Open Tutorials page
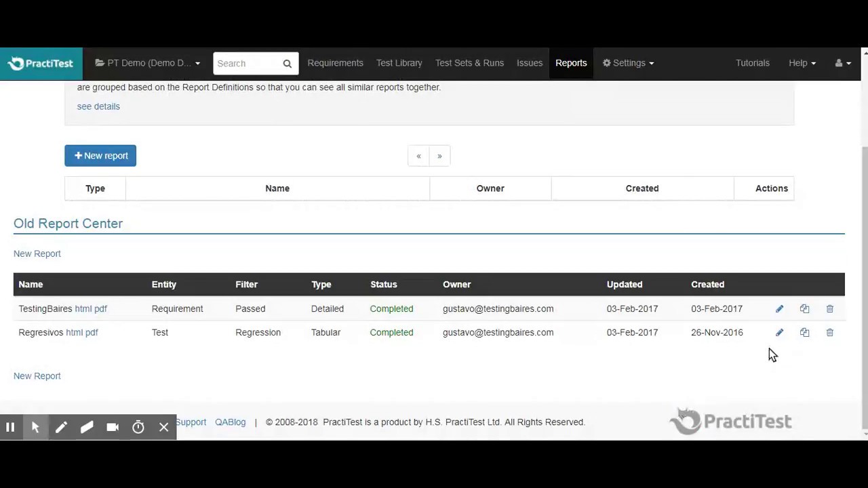 [x=753, y=63]
